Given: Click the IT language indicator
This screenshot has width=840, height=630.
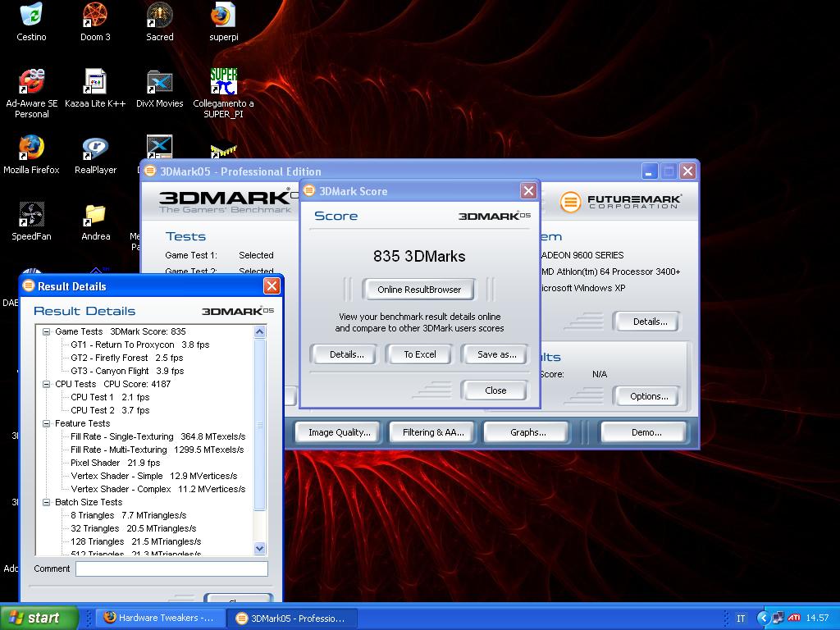Looking at the screenshot, I should click(x=741, y=619).
